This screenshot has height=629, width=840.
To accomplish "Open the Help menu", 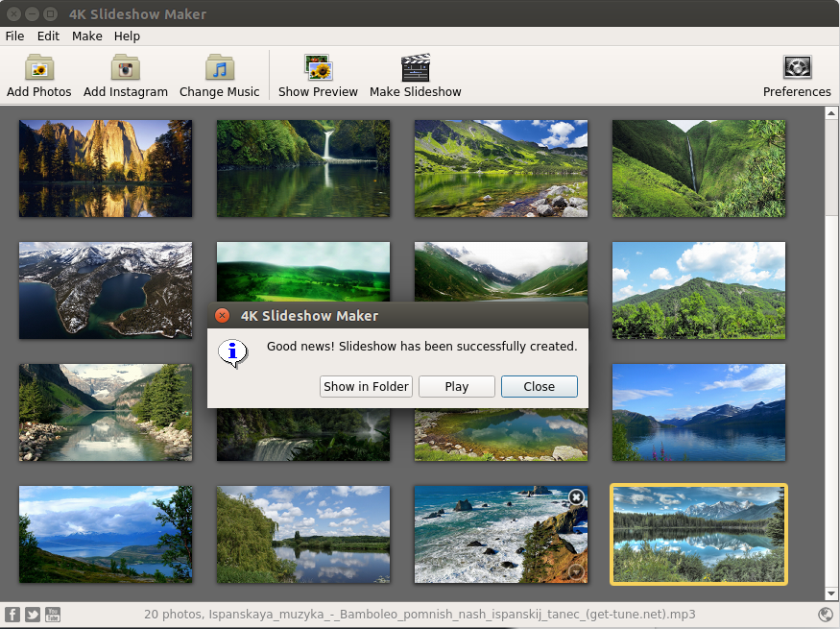I will pyautogui.click(x=127, y=36).
